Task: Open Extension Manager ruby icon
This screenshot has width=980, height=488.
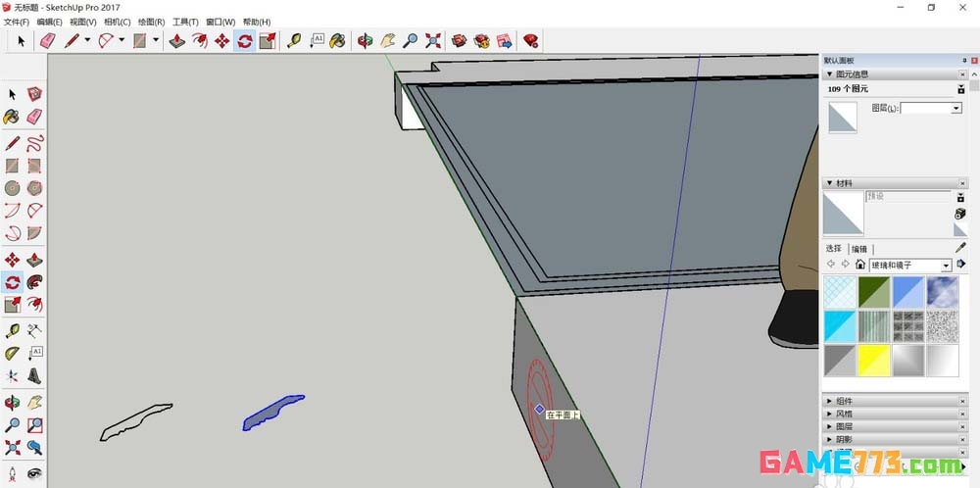Action: (531, 41)
